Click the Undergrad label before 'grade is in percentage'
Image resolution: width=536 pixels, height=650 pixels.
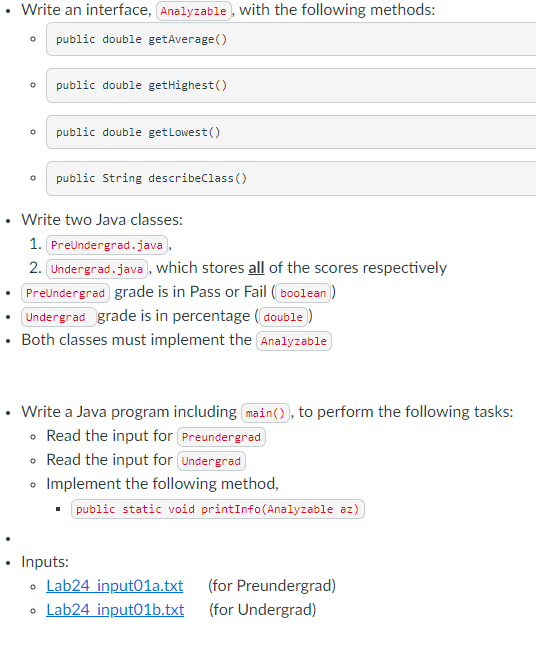pos(59,317)
